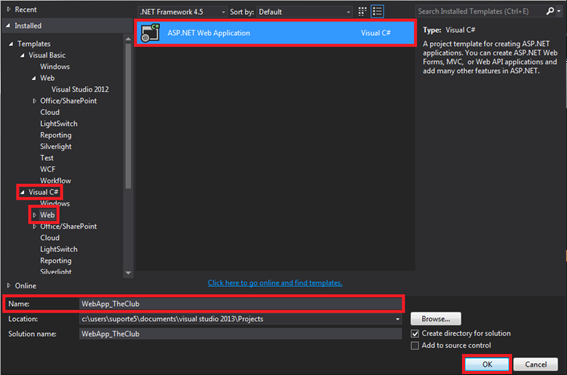Image resolution: width=567 pixels, height=375 pixels.
Task: Click the OK button
Action: [x=487, y=364]
